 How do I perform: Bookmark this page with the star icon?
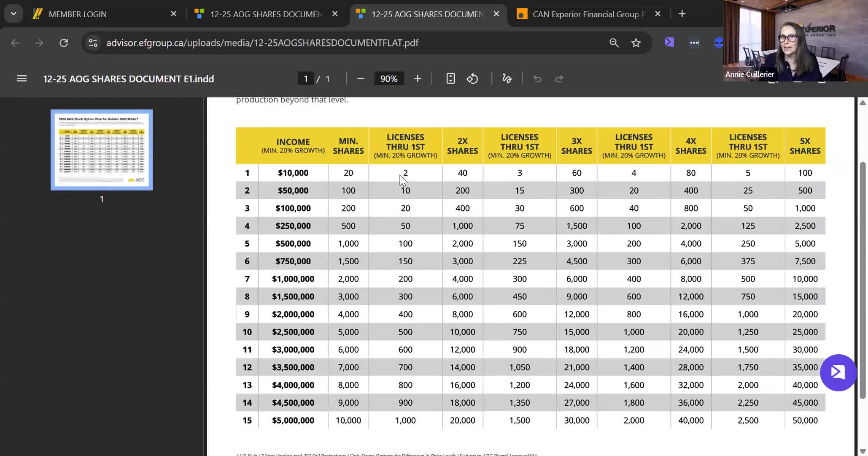point(636,43)
